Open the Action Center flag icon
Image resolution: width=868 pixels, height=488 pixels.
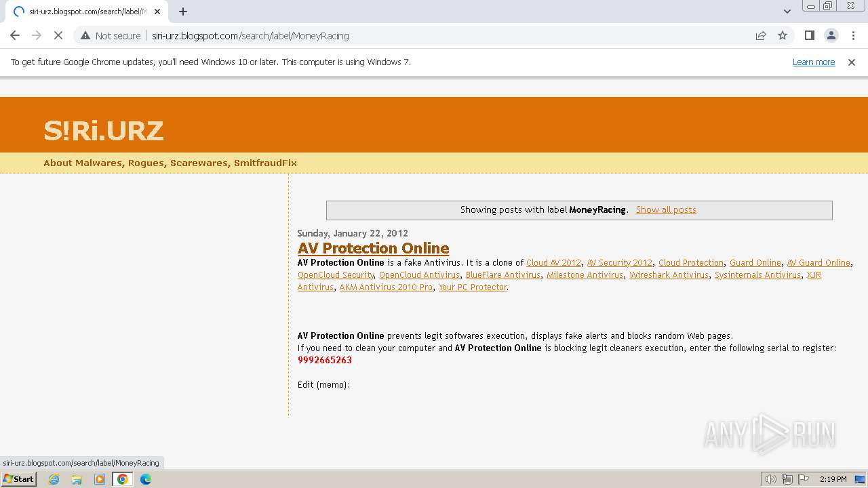point(804,479)
